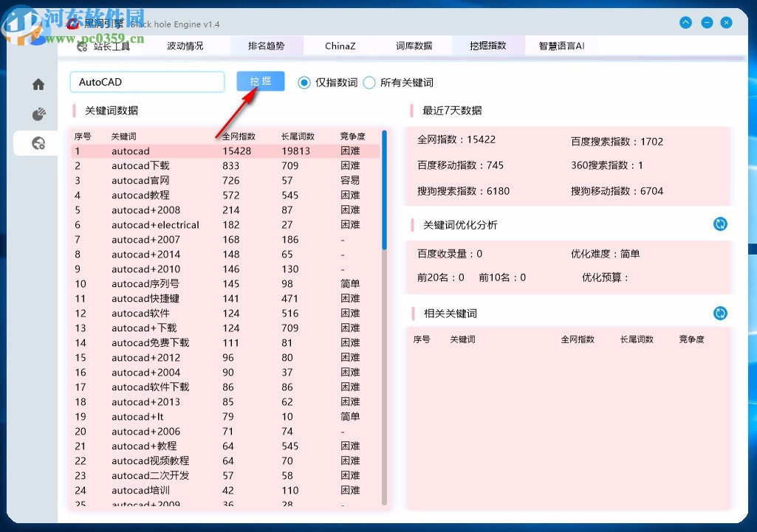This screenshot has width=757, height=532.
Task: Click the 挖掘 button
Action: tap(260, 81)
